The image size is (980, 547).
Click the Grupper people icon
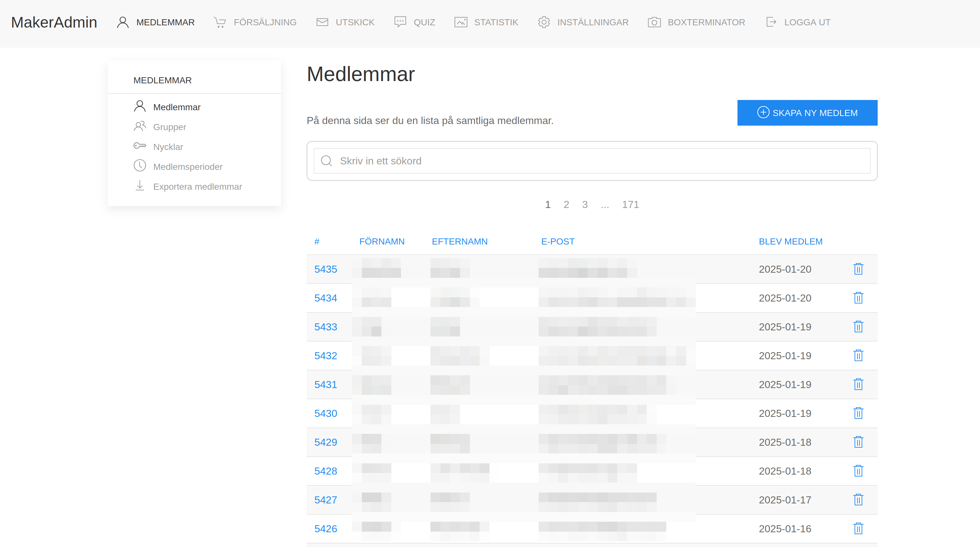[140, 126]
